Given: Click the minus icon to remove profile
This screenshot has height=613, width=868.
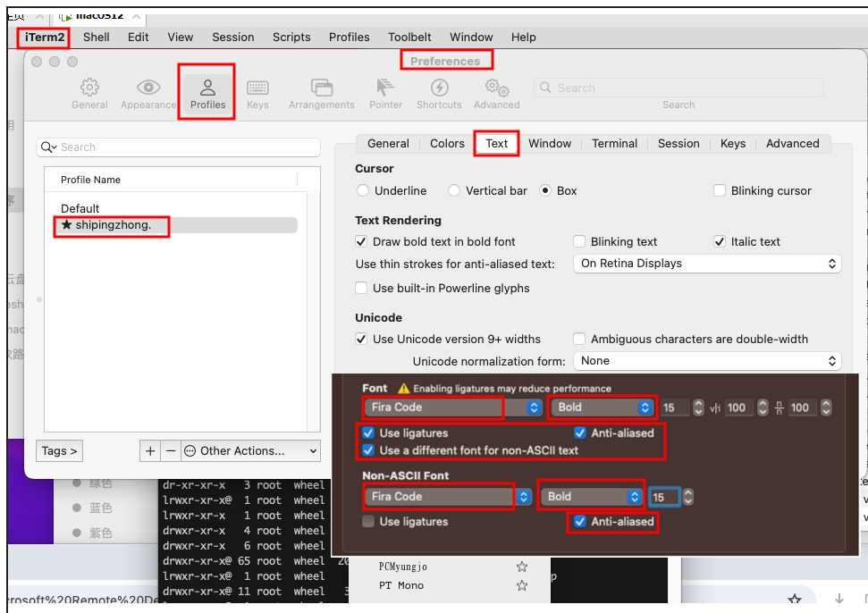Looking at the screenshot, I should (171, 451).
